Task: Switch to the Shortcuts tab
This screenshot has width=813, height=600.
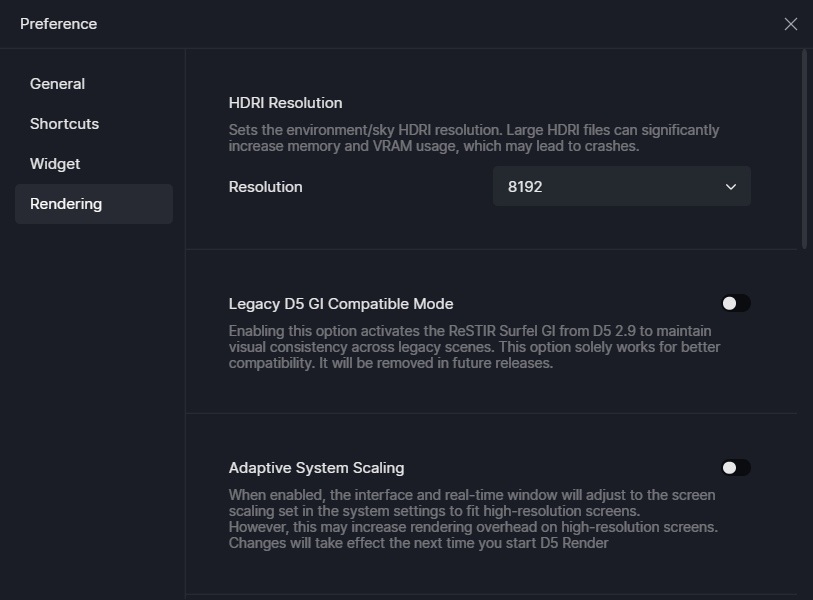Action: click(64, 124)
